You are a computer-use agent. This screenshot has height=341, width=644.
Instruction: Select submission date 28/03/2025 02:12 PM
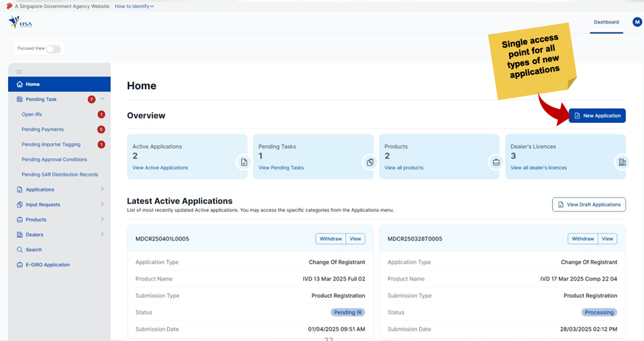[x=589, y=329]
